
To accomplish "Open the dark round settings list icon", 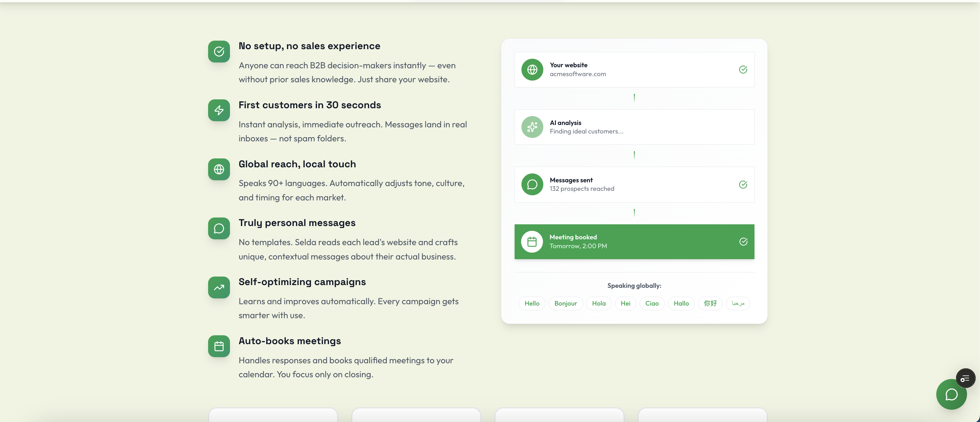I will click(x=965, y=378).
